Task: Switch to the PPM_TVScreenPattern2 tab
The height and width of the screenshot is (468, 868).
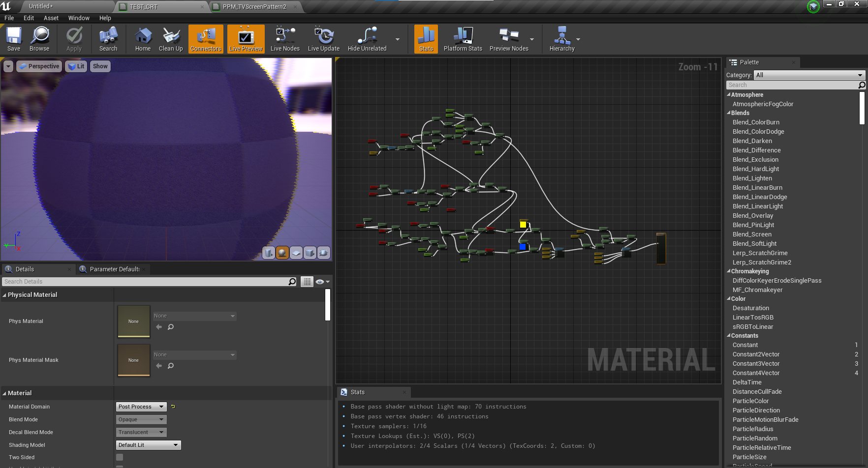Action: pyautogui.click(x=254, y=7)
